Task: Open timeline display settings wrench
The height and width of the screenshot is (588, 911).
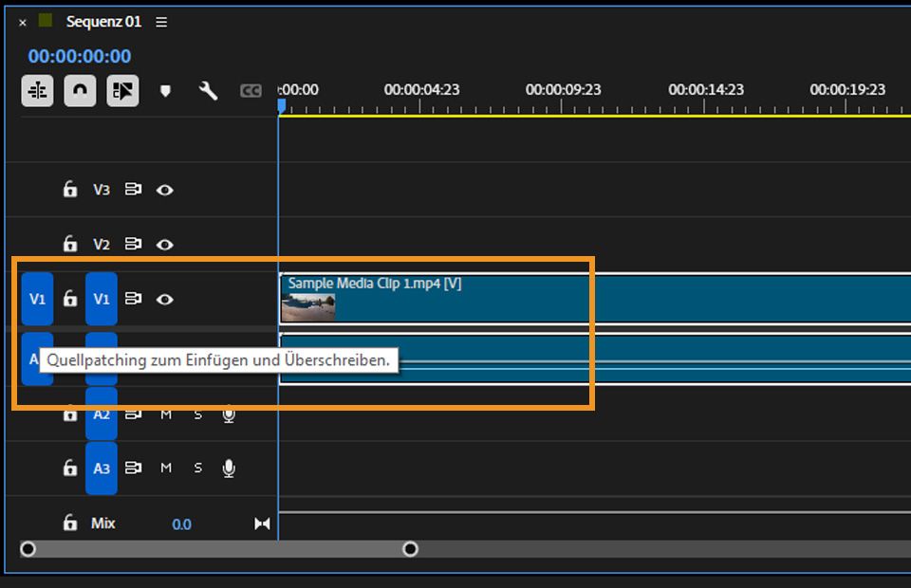Action: click(208, 91)
